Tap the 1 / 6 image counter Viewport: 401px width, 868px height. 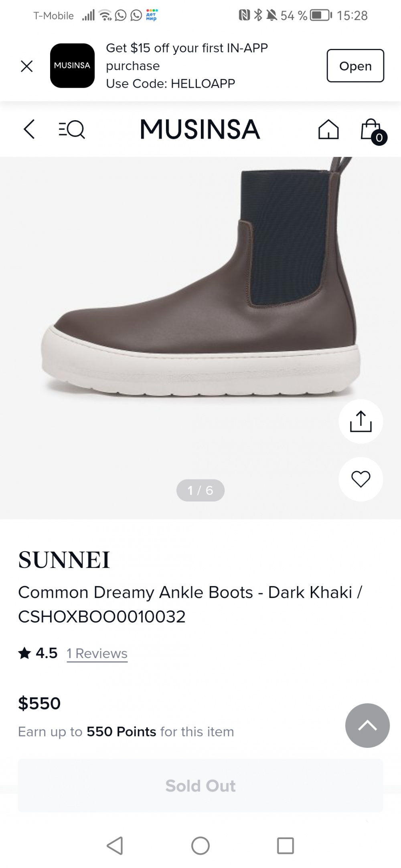click(200, 490)
